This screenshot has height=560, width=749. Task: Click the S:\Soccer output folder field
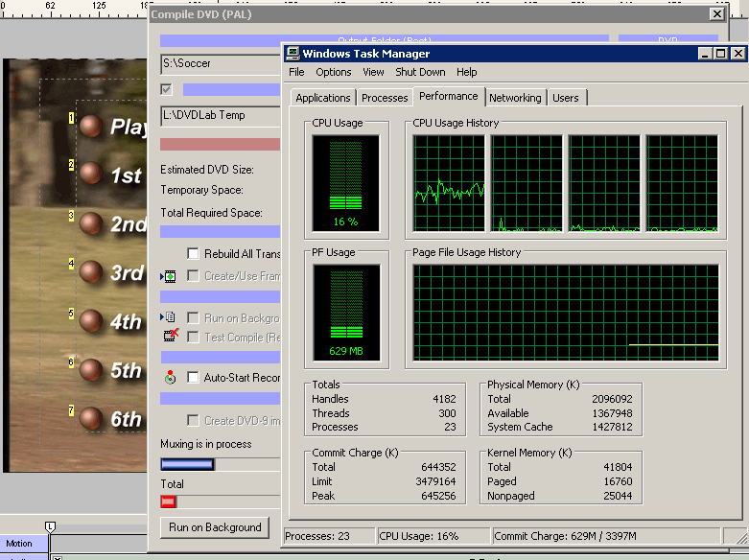(221, 63)
